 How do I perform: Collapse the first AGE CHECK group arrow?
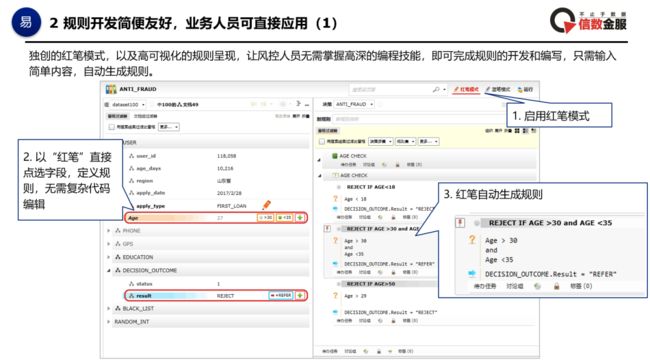pyautogui.click(x=319, y=160)
